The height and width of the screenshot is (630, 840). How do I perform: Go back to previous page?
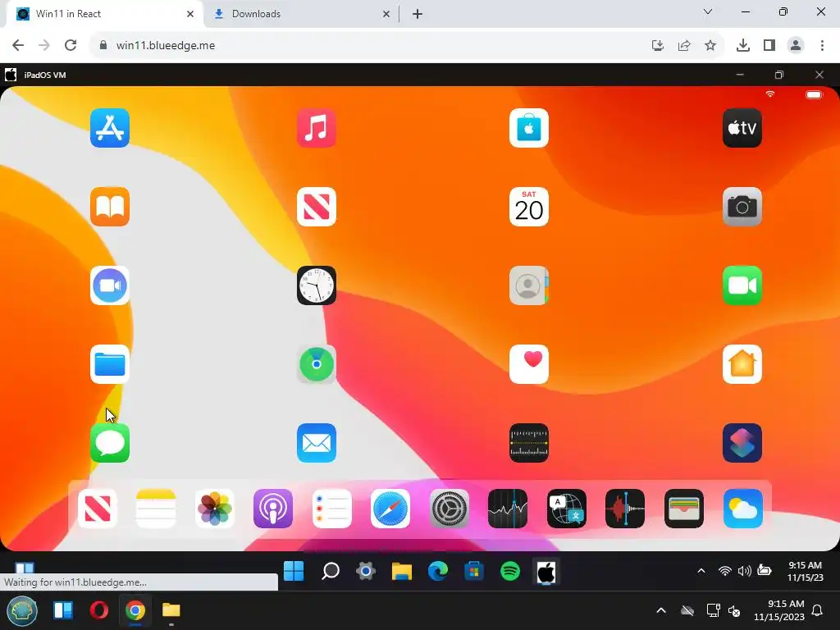(x=18, y=45)
